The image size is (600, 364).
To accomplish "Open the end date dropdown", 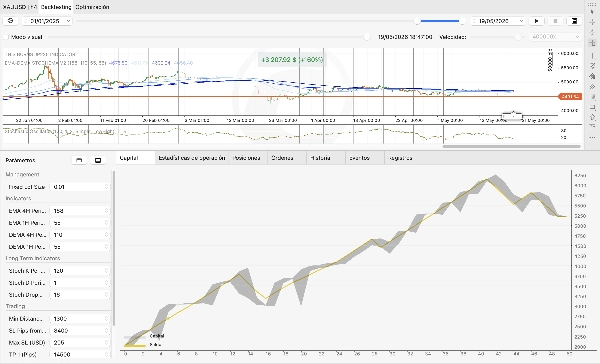I will click(x=497, y=21).
